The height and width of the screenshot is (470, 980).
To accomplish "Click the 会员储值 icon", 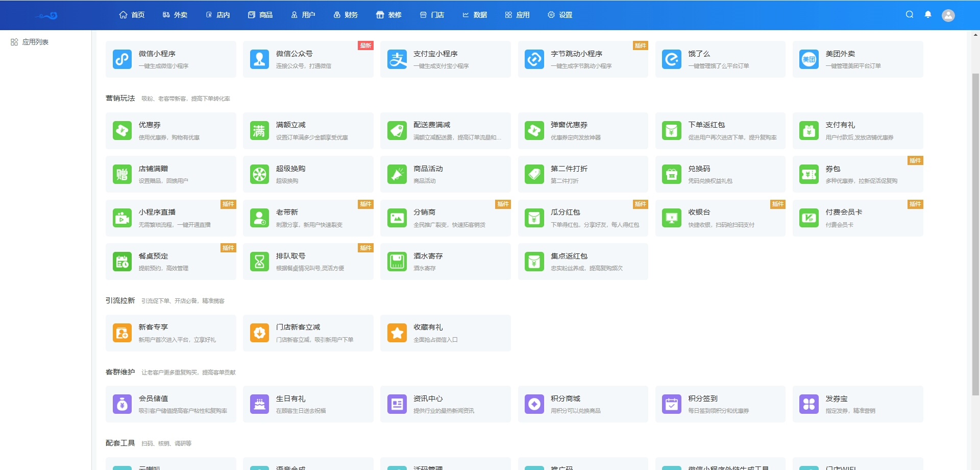I will point(122,404).
